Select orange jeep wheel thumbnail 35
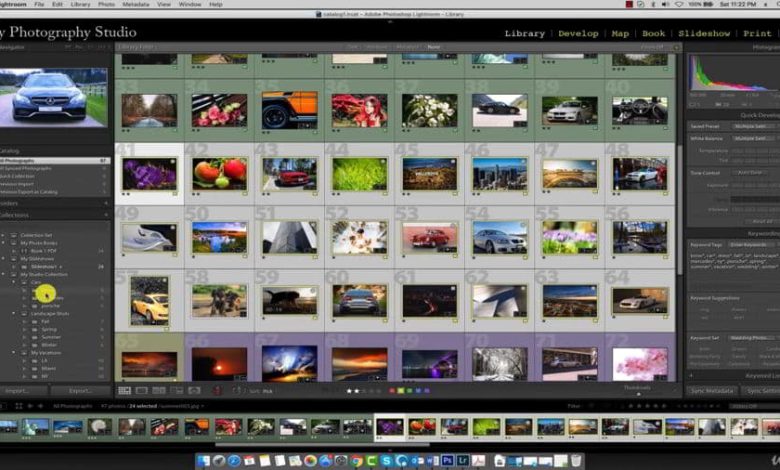The height and width of the screenshot is (470, 780). point(290,110)
